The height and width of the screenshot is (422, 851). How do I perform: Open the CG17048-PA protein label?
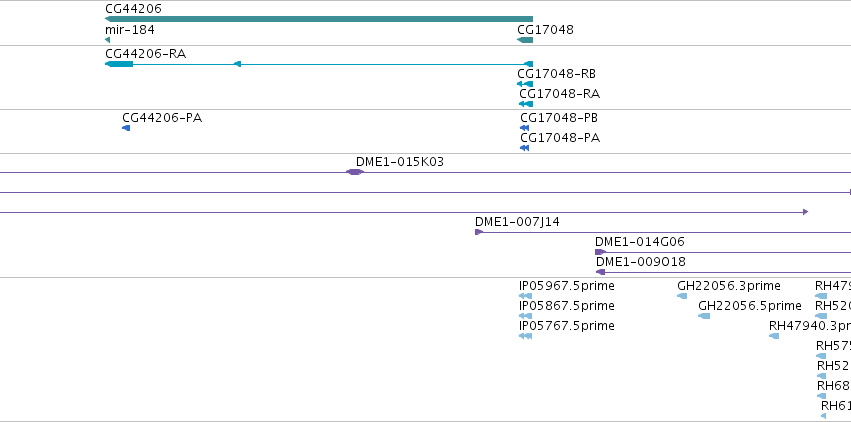point(560,138)
